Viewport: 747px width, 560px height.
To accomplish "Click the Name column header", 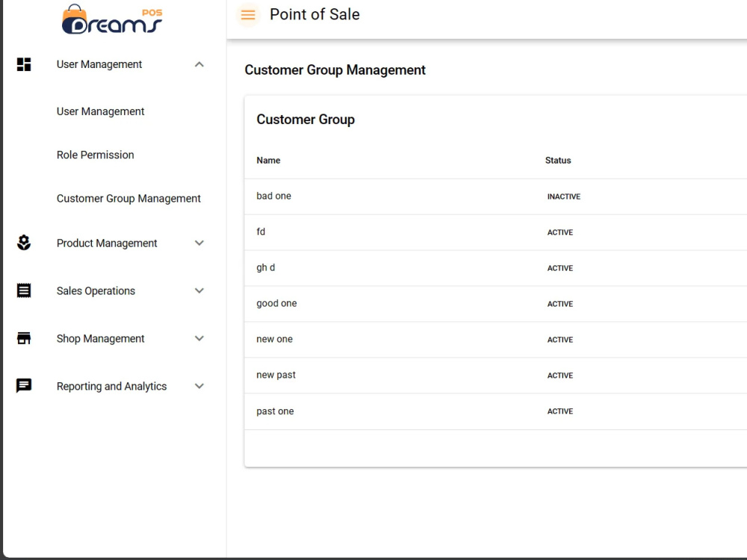I will tap(268, 161).
